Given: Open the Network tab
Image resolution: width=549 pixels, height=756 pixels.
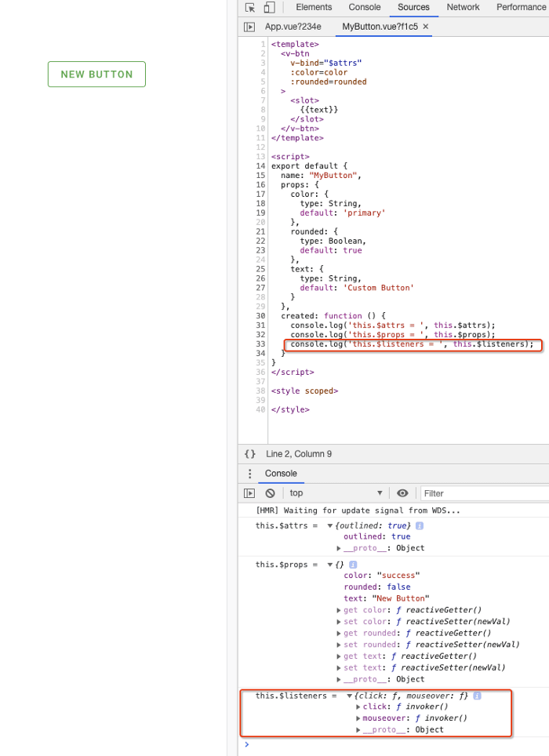Looking at the screenshot, I should pyautogui.click(x=463, y=7).
